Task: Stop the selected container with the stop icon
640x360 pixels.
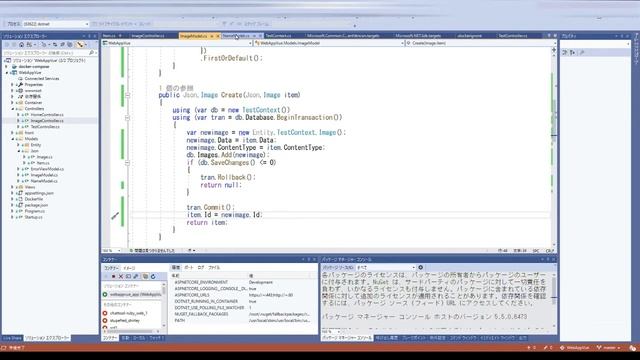Action: coord(113,276)
